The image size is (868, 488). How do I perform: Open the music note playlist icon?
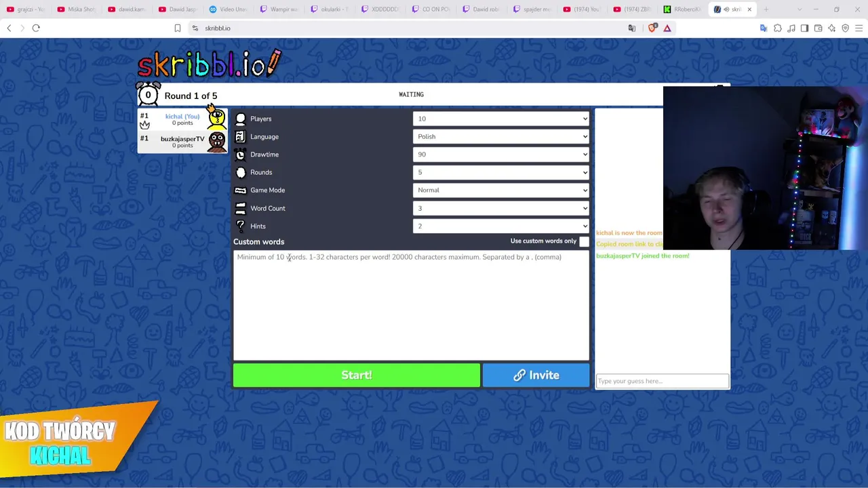point(791,28)
